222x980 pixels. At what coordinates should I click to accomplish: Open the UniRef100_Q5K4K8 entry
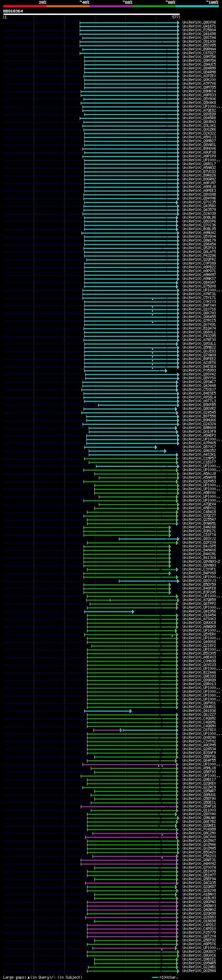click(199, 103)
